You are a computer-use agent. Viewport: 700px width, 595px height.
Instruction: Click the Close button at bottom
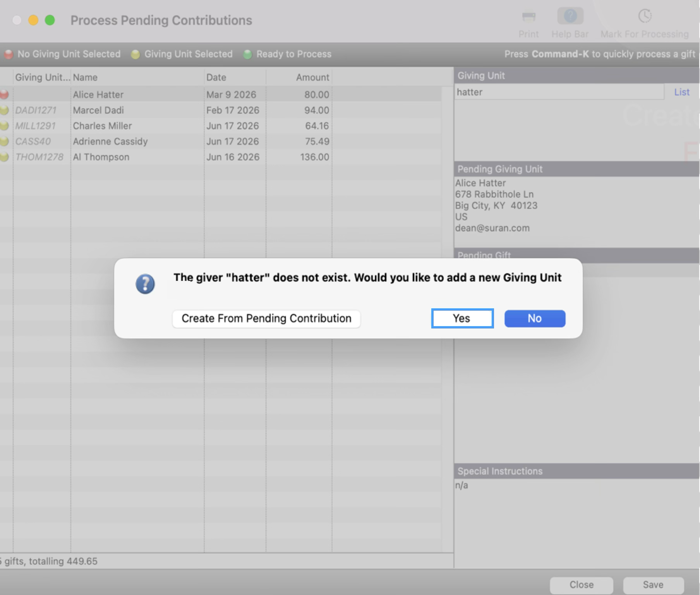581,585
